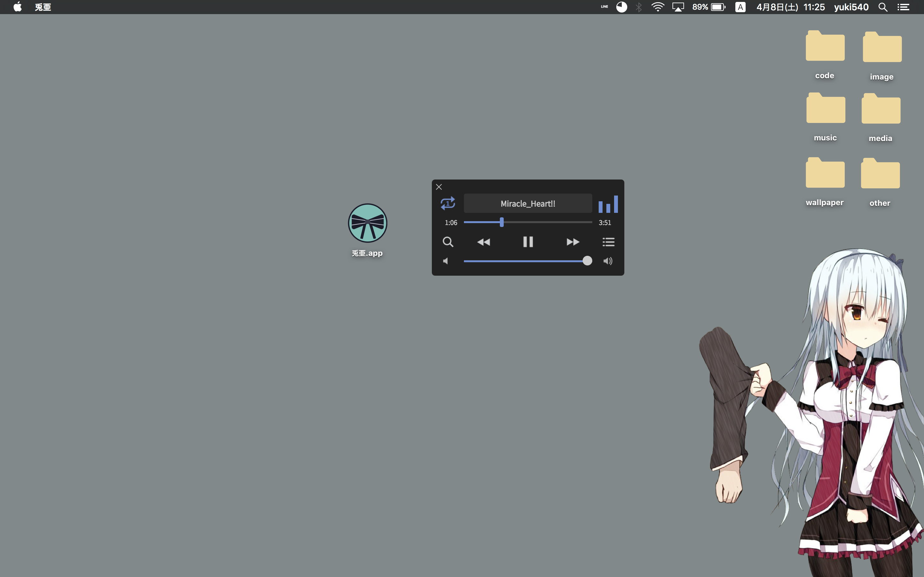The height and width of the screenshot is (577, 924).
Task: Toggle repeat-one mode icon
Action: (x=448, y=203)
